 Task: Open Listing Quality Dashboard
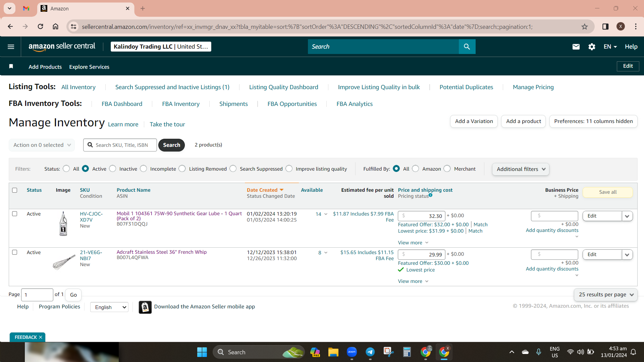(x=283, y=87)
